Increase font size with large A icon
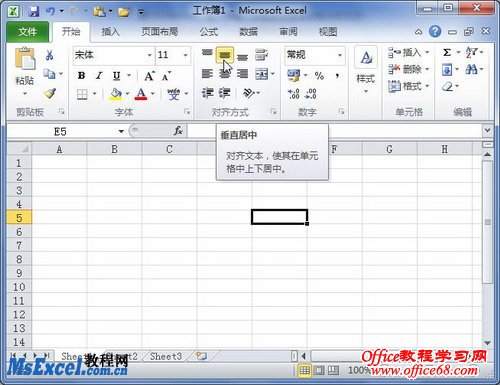 pyautogui.click(x=150, y=76)
